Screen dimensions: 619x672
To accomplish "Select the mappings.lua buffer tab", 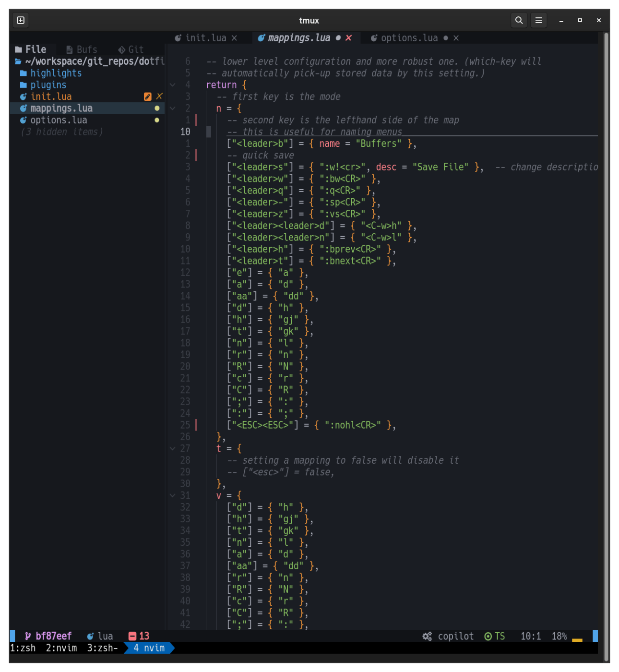I will coord(294,38).
